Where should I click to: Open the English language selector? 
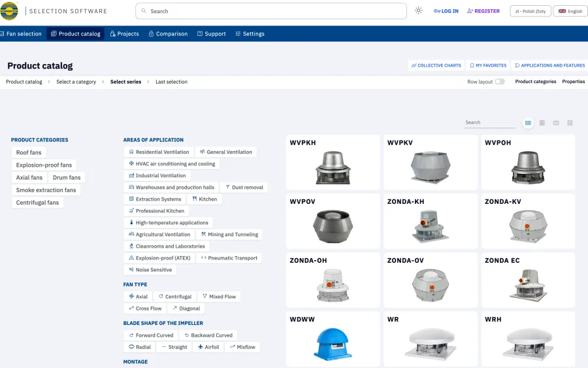[x=570, y=11]
